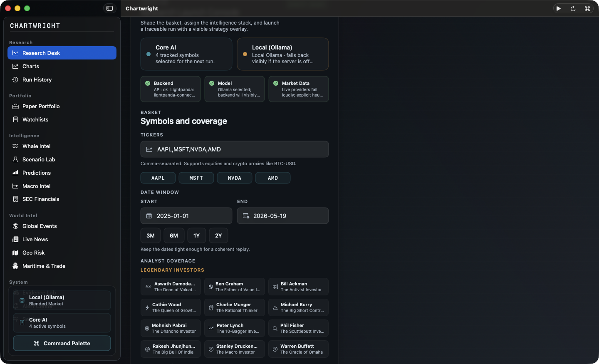Click Peter Lynch chart icon
This screenshot has width=599, height=364.
coord(211,329)
